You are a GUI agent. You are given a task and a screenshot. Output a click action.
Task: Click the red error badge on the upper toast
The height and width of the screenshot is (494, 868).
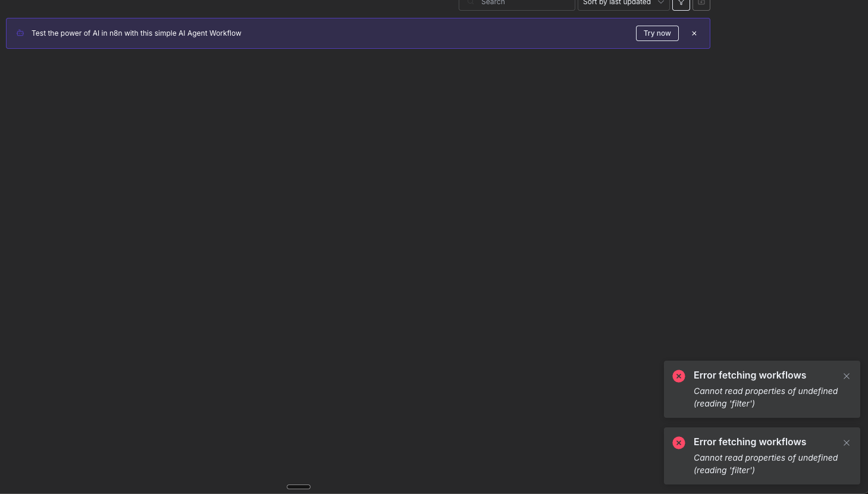679,376
